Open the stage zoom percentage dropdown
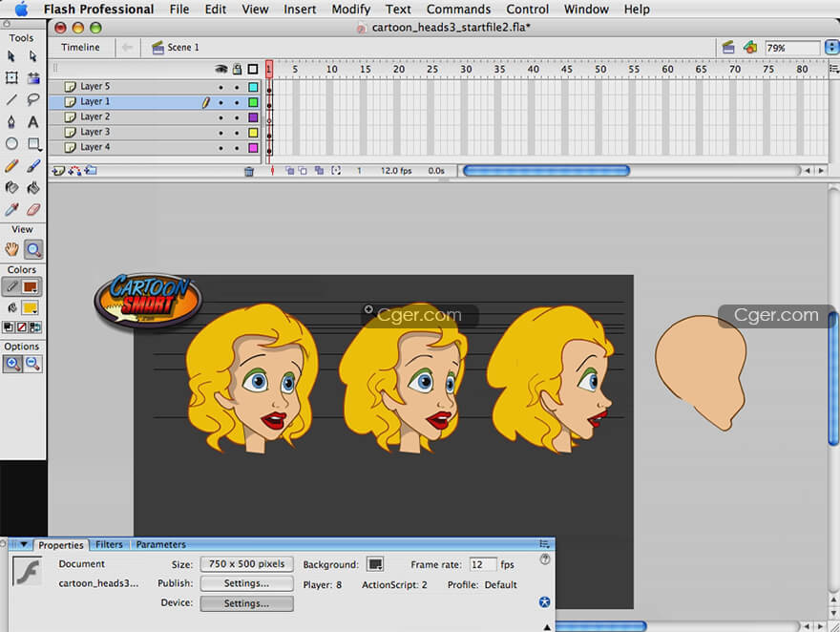This screenshot has height=632, width=840. [831, 48]
